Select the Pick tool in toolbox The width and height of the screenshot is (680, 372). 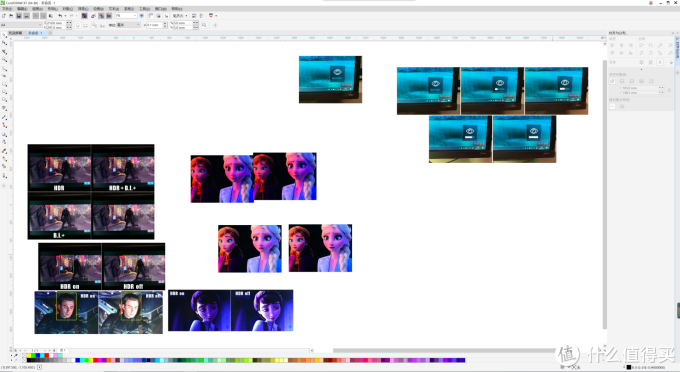click(x=4, y=34)
